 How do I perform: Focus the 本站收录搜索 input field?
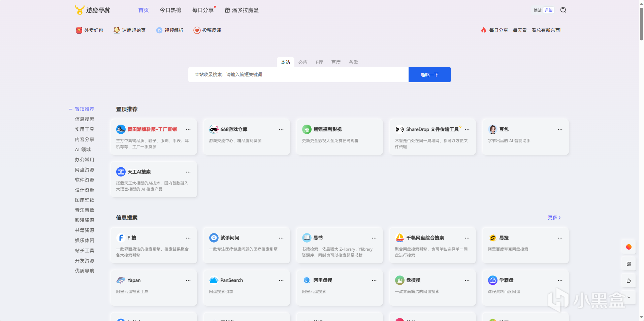click(x=298, y=75)
